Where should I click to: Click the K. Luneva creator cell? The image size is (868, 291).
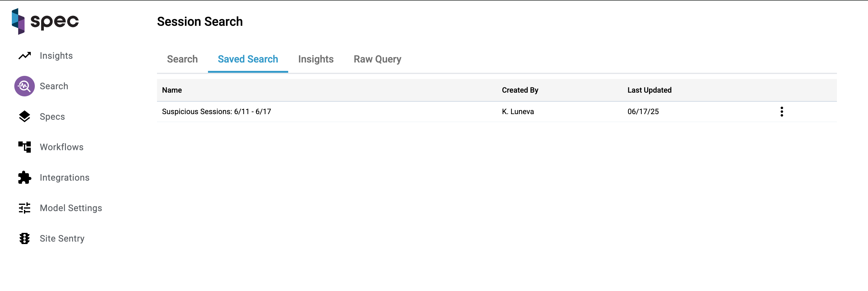tap(518, 112)
